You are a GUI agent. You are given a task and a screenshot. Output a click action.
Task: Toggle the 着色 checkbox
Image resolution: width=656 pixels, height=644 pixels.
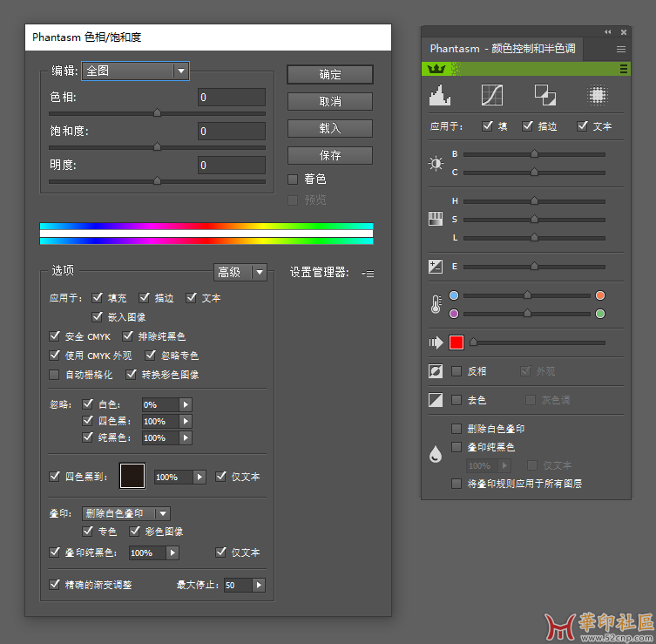pos(293,180)
